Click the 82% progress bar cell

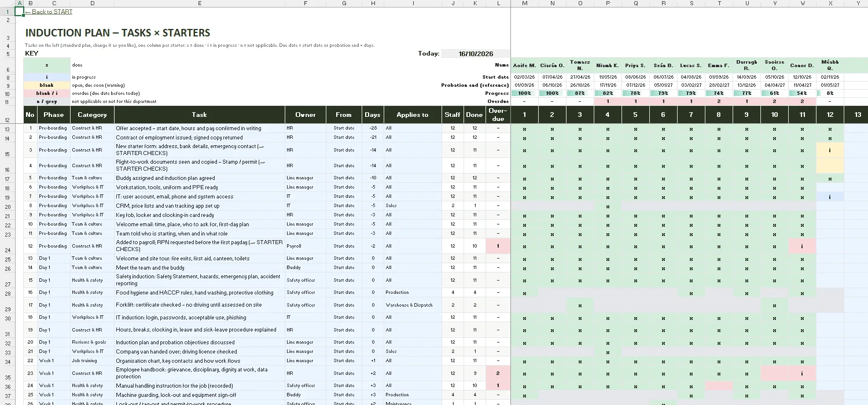point(608,93)
